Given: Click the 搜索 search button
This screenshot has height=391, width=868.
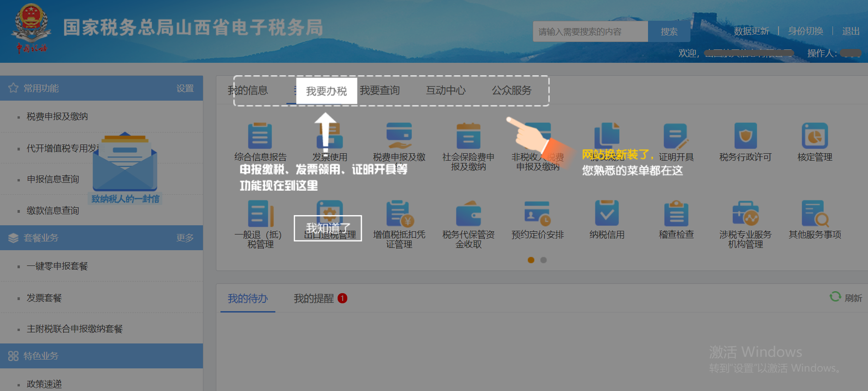Looking at the screenshot, I should pos(669,31).
